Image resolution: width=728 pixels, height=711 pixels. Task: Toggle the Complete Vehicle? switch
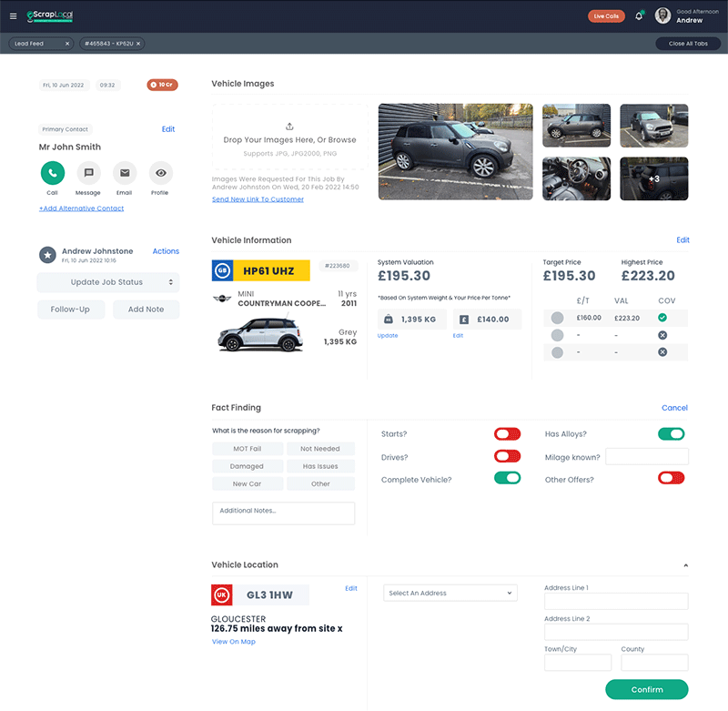[x=507, y=478]
